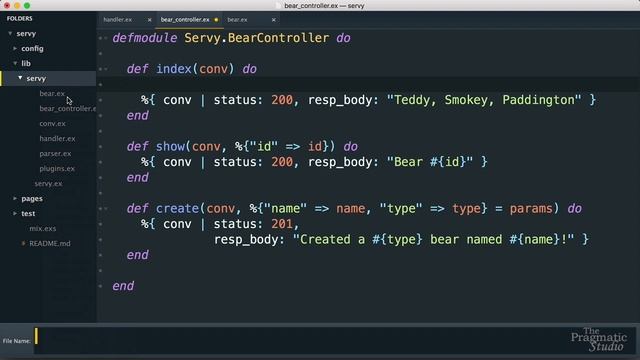Viewport: 640px width, 360px height.
Task: Close the handler.ex tab
Action: (x=149, y=20)
